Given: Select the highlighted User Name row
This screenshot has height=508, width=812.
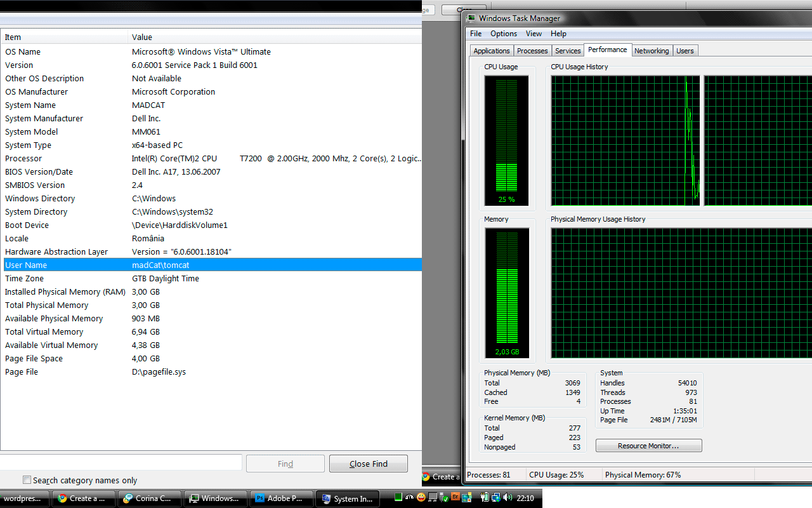Looking at the screenshot, I should (211, 265).
